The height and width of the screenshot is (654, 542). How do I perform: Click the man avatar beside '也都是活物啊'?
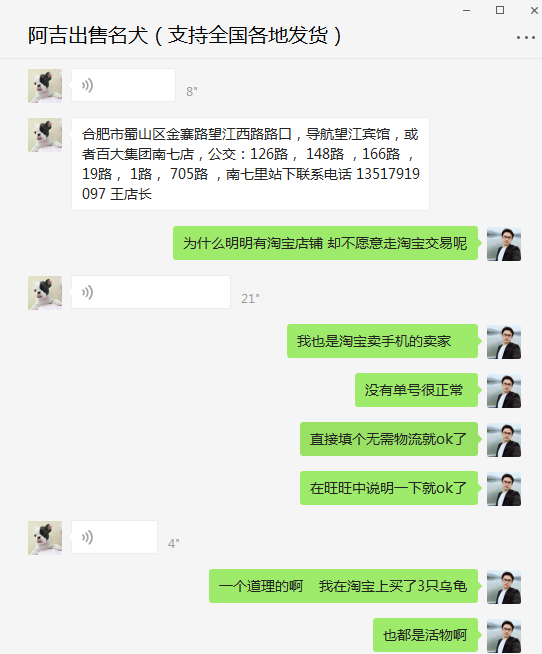pyautogui.click(x=504, y=636)
